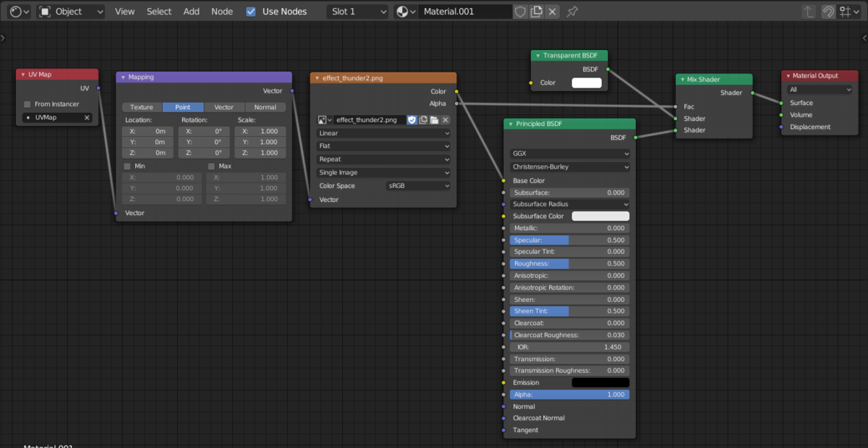This screenshot has height=448, width=868.
Task: Click the black Emission color swatch
Action: (x=600, y=382)
